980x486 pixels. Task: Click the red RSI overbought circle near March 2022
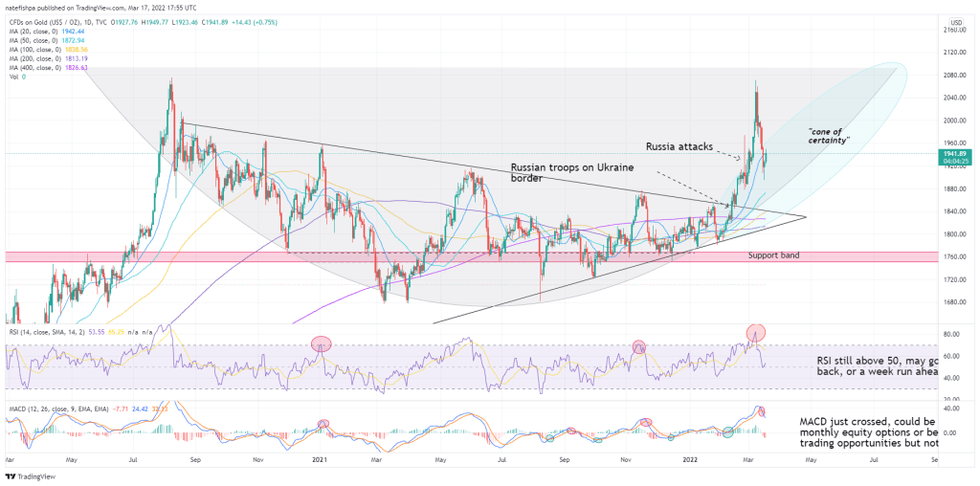757,332
